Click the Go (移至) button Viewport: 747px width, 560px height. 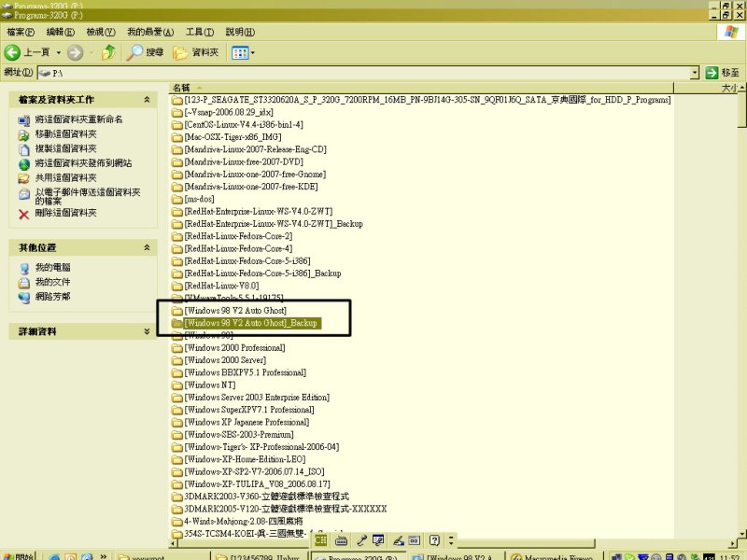[722, 73]
